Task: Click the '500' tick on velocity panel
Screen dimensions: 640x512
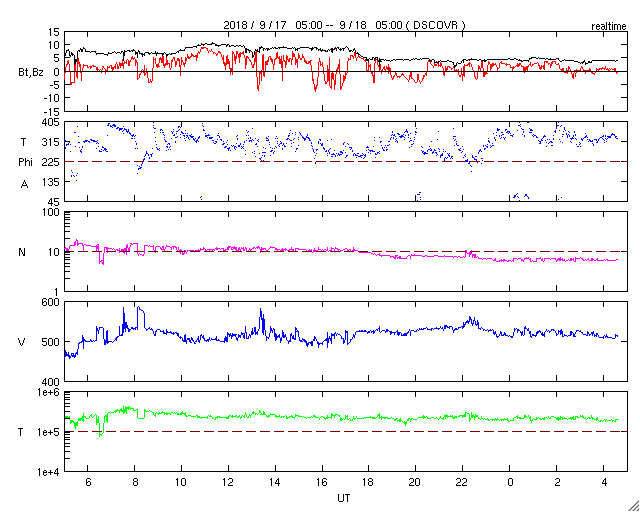Action: [x=52, y=342]
